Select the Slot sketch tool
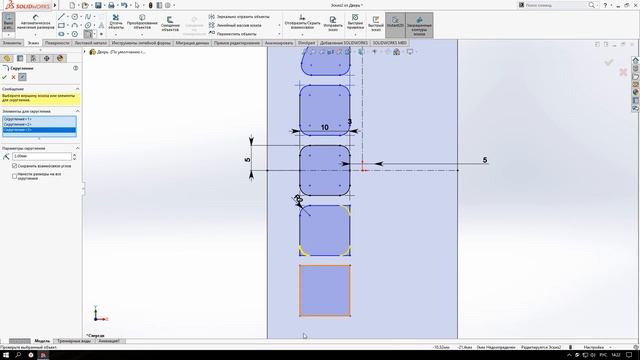Image resolution: width=640 pixels, height=360 pixels. [x=61, y=34]
